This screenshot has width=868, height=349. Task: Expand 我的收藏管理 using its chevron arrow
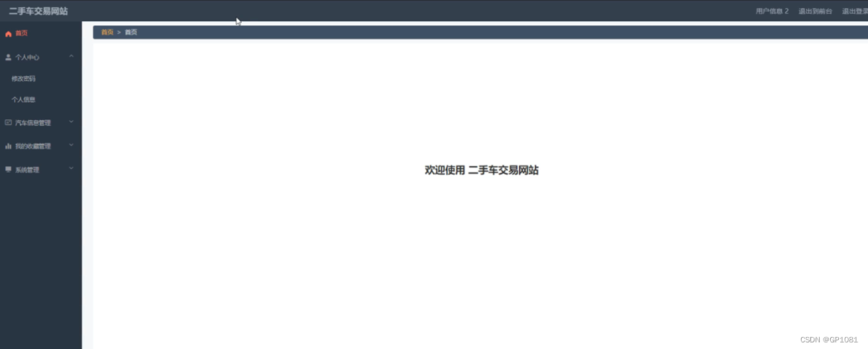(71, 145)
